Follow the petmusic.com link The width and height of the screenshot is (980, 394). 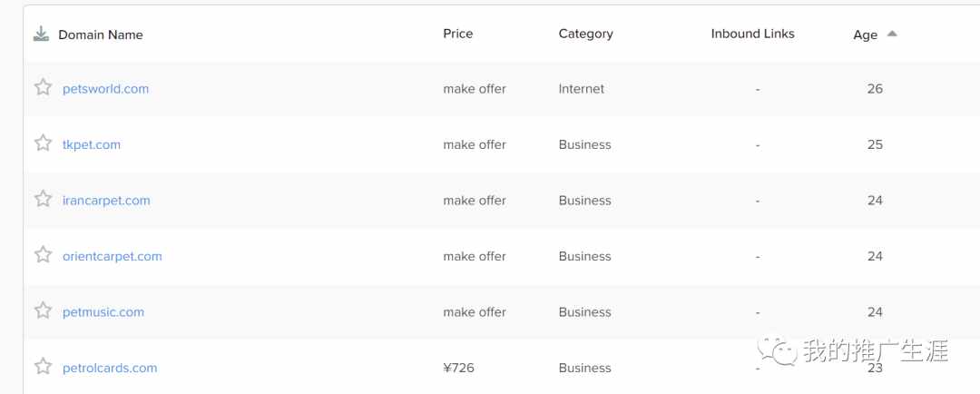(103, 312)
